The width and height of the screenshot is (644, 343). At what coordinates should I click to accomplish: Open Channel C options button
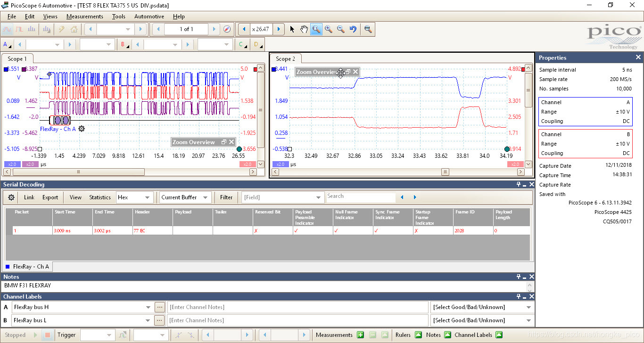(x=242, y=45)
